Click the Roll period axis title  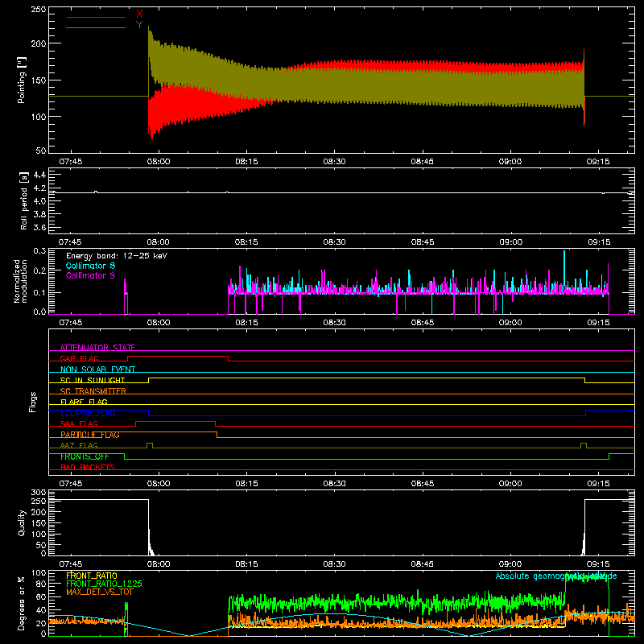coord(24,200)
